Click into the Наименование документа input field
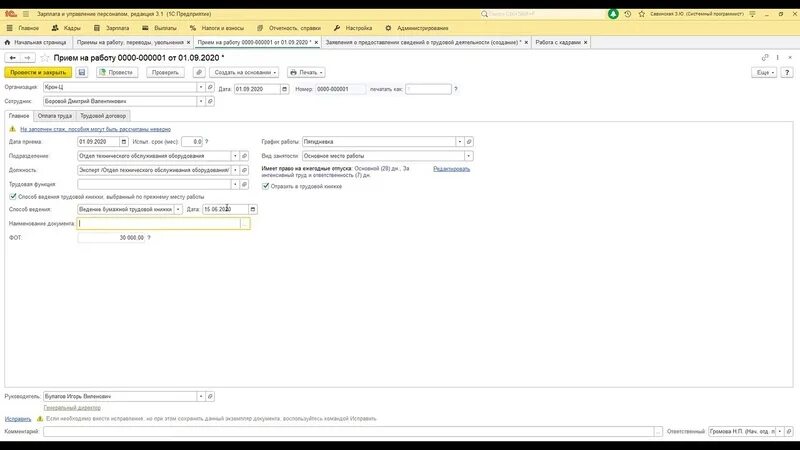Screen dimensions: 800x450 (x=159, y=223)
